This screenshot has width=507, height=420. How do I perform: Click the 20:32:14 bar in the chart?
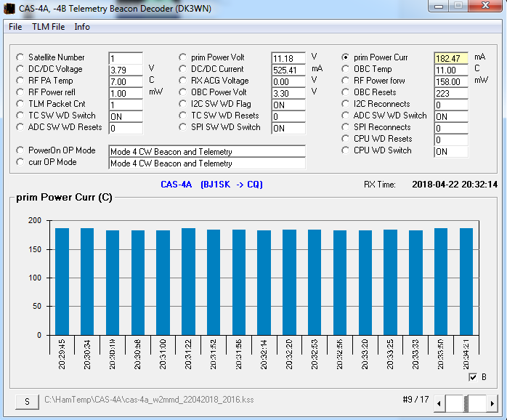(263, 283)
